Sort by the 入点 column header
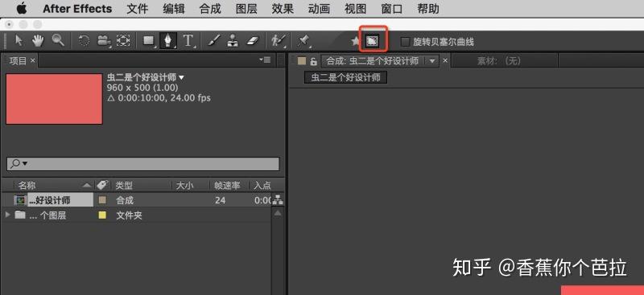Screen dimensions: 644x295 coord(262,186)
